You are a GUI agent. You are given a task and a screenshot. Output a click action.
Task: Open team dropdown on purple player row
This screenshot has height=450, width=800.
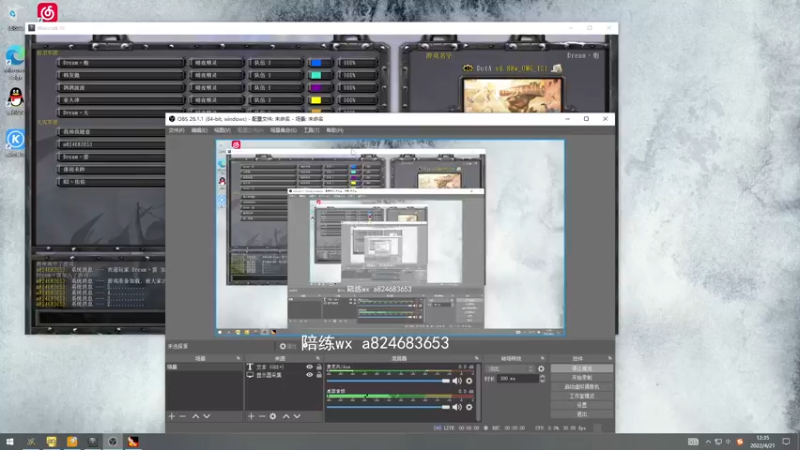pos(276,88)
